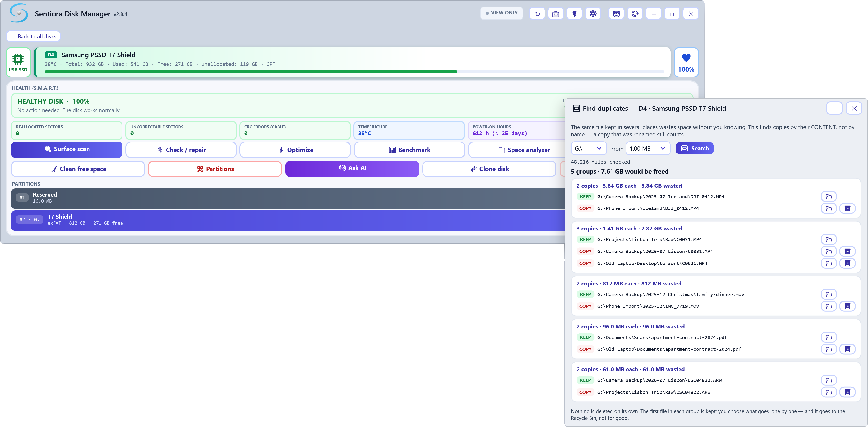Click the refresh icon in the title bar
Image resolution: width=868 pixels, height=427 pixels.
click(537, 14)
